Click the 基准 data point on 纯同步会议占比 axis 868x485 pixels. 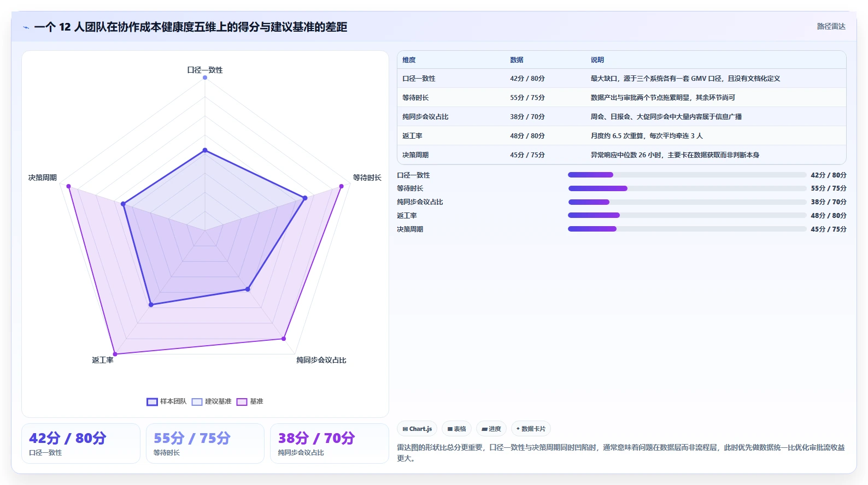[x=284, y=339]
